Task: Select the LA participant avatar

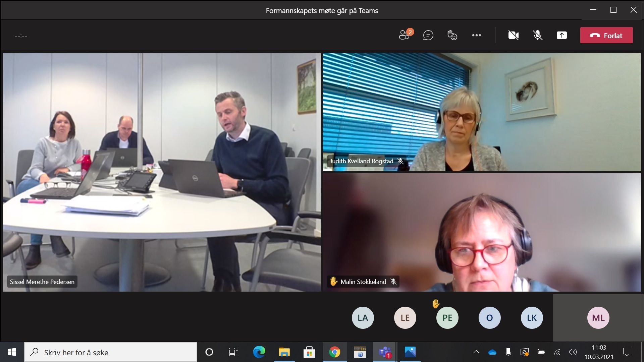Action: pos(363,318)
